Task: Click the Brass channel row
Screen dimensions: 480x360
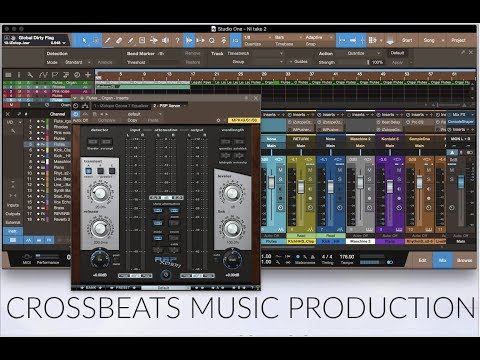Action: coord(48,208)
